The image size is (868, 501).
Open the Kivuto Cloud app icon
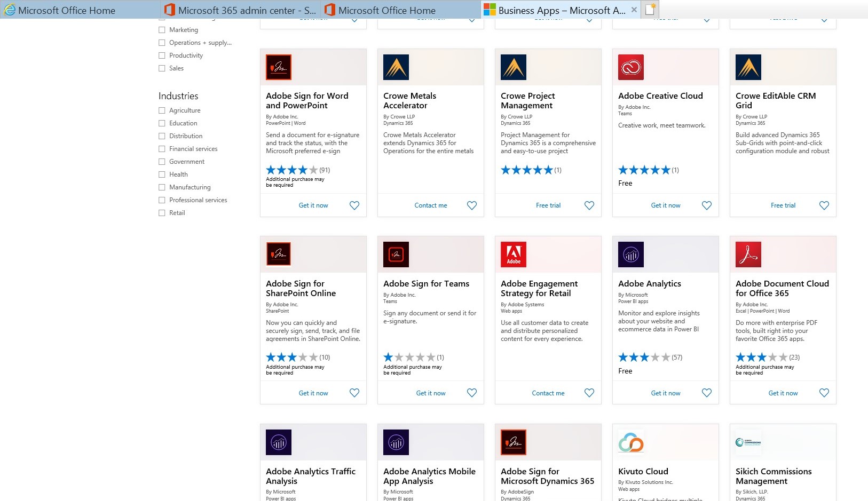click(631, 442)
